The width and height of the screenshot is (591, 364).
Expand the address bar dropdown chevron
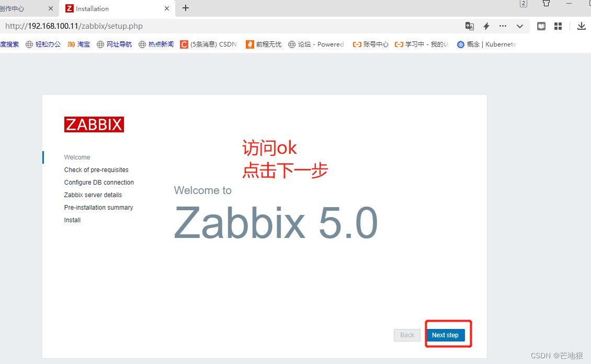pyautogui.click(x=520, y=26)
